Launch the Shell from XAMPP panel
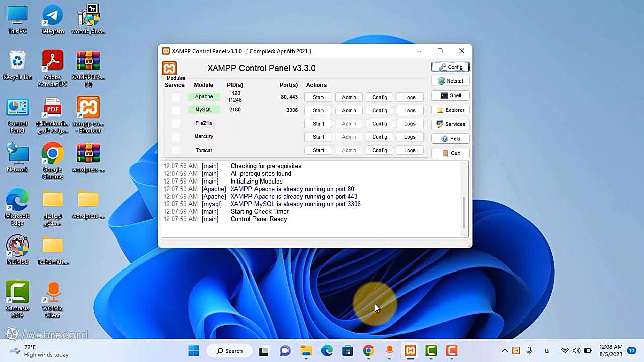644x362 pixels. click(x=450, y=95)
